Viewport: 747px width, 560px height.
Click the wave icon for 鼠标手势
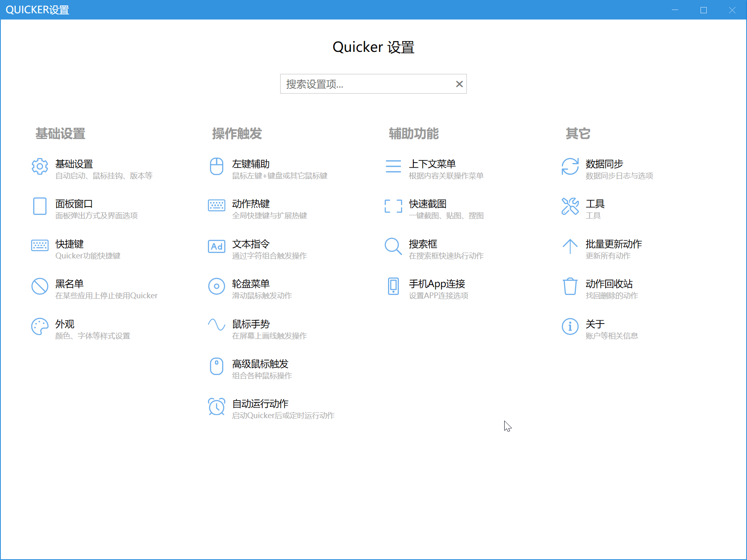tap(217, 324)
